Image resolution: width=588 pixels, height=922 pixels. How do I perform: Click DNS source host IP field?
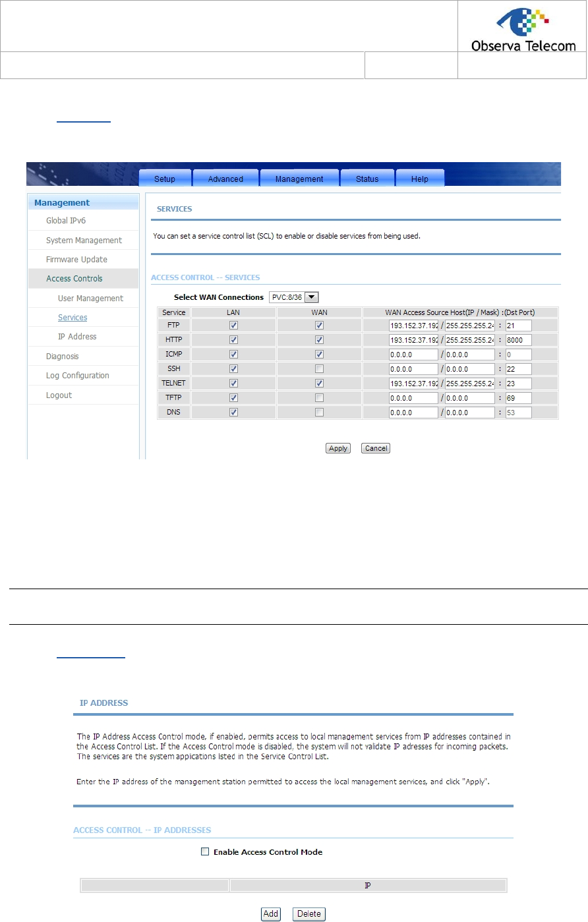tap(413, 413)
